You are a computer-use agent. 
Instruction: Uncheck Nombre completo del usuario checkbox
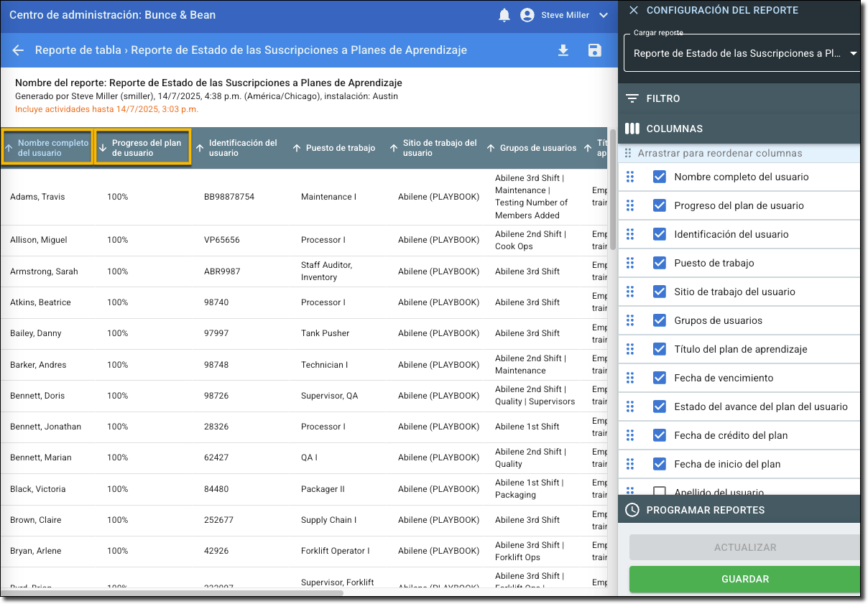point(659,177)
